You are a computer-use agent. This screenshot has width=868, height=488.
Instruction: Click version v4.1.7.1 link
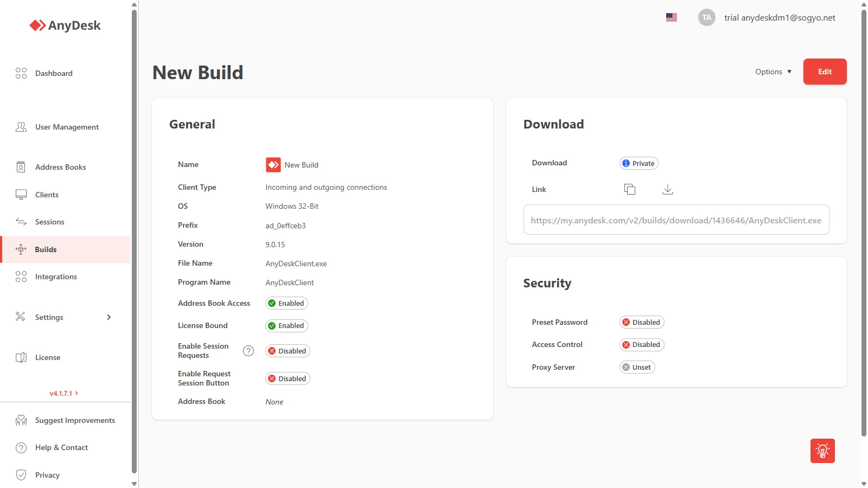64,393
